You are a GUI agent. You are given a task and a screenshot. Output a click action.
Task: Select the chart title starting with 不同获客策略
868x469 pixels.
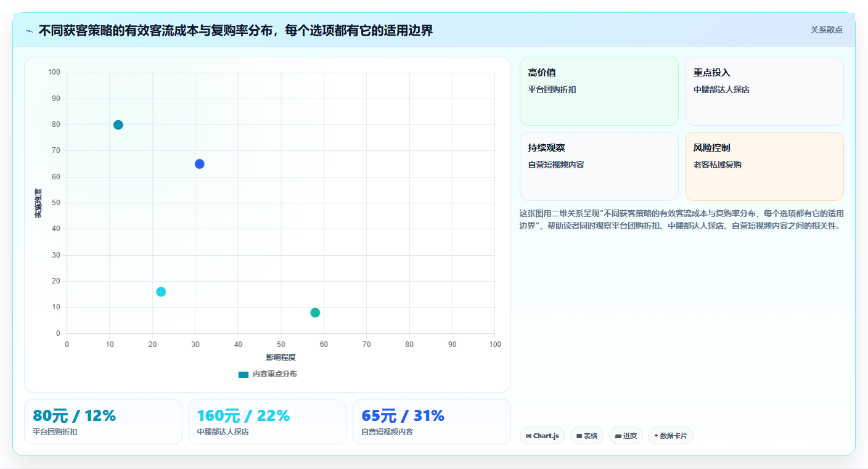point(235,30)
